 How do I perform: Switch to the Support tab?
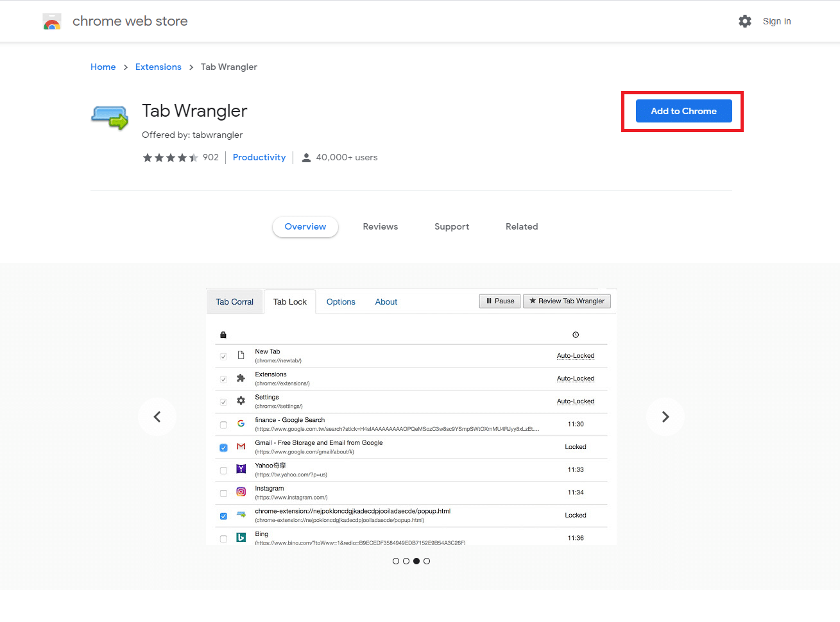point(452,227)
